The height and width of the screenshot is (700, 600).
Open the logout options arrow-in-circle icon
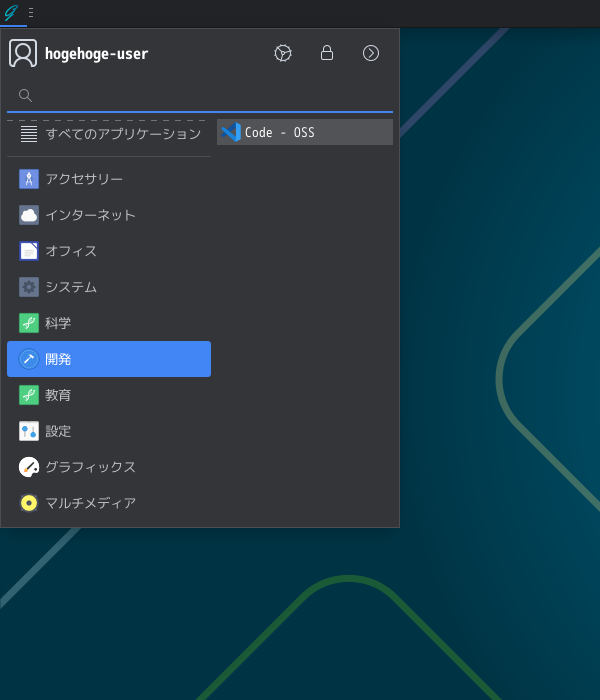pyautogui.click(x=371, y=53)
